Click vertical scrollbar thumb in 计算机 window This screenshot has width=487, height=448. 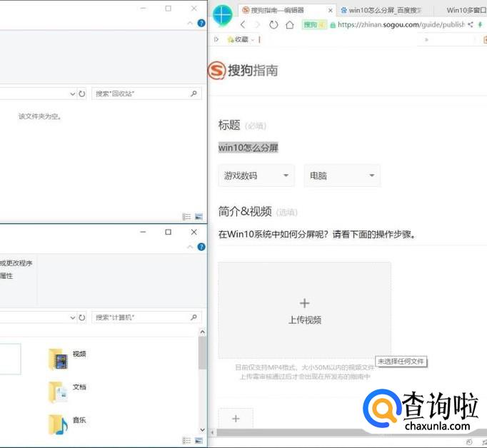tap(203, 352)
